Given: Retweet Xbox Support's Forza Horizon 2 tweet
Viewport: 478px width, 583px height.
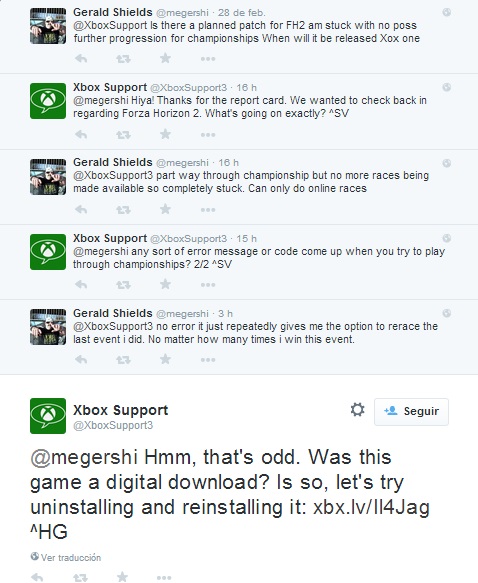Looking at the screenshot, I should click(123, 135).
